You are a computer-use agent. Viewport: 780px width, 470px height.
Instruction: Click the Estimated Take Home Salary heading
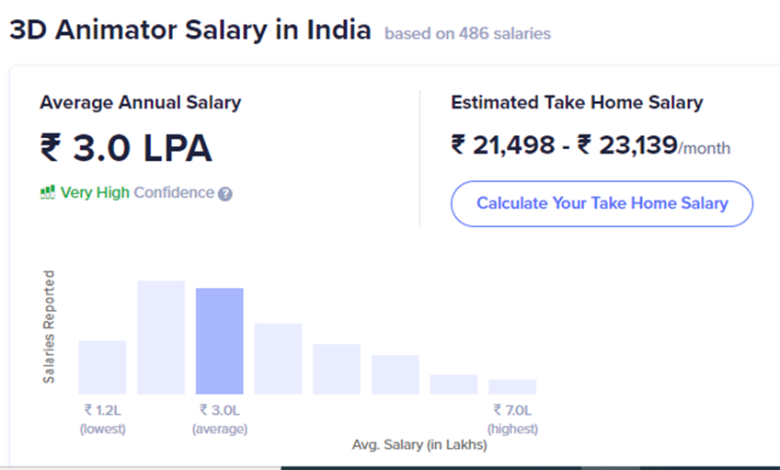[x=577, y=102]
